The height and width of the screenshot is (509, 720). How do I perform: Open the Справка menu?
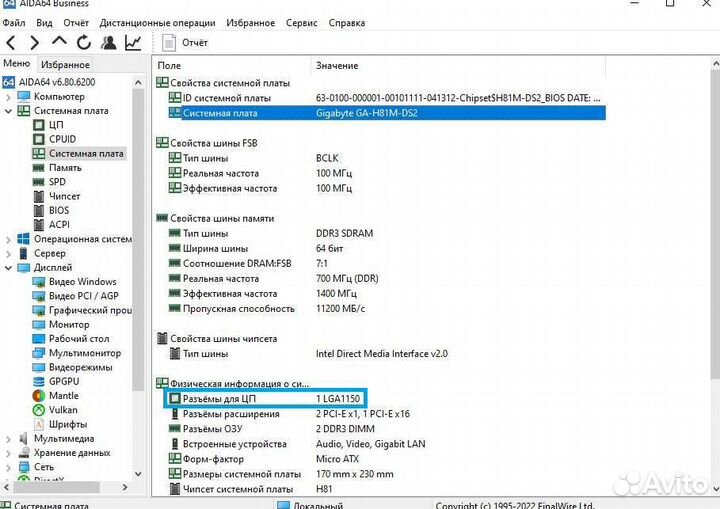(347, 23)
